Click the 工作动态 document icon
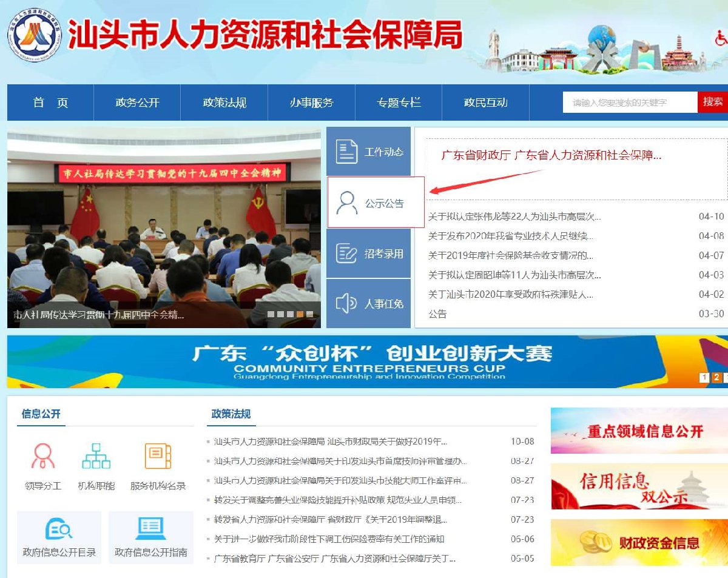Viewport: 728px width, 578px height. point(347,152)
